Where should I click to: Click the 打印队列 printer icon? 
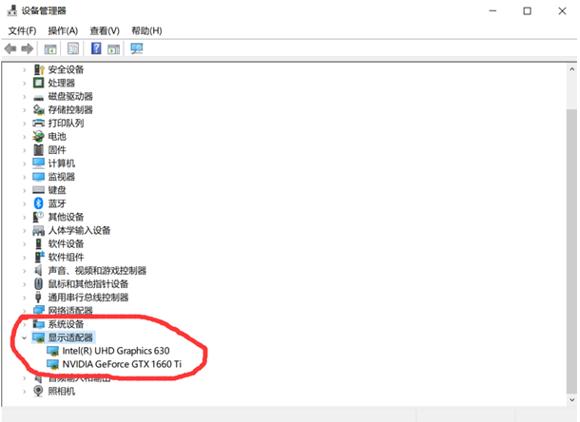38,123
